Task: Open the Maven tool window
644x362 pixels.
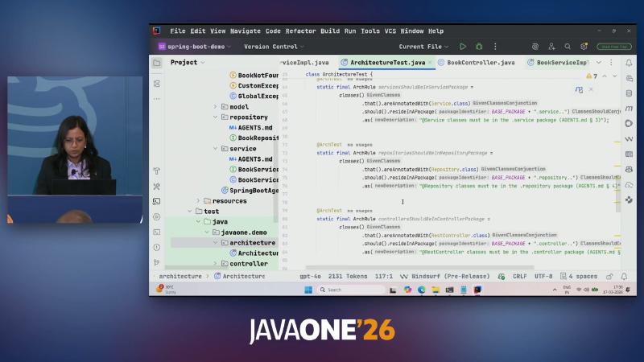Action: click(x=629, y=109)
